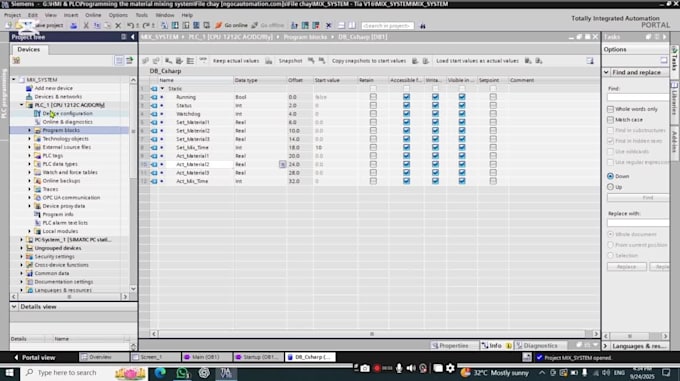Click the Search in project field
680x381 pixels.
click(x=388, y=26)
